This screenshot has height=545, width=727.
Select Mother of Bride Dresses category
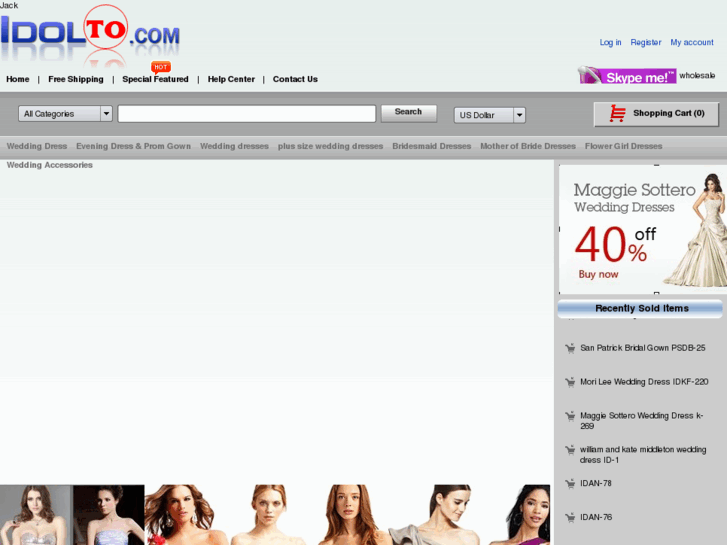(528, 146)
